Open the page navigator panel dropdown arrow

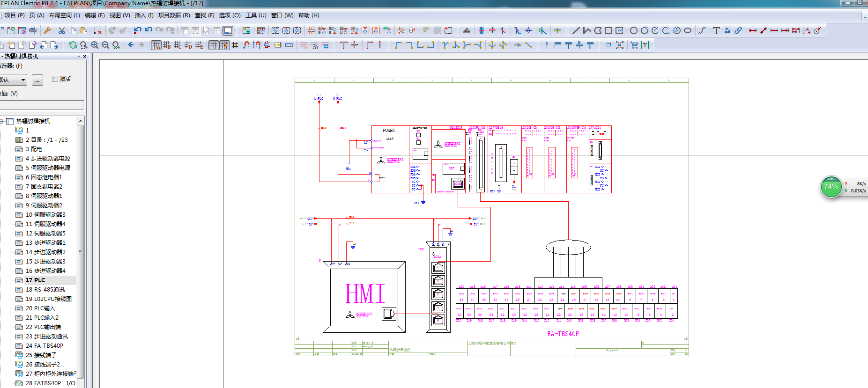point(79,56)
